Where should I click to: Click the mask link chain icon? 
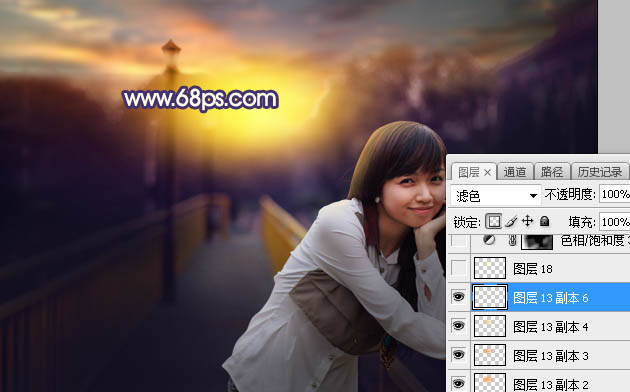[512, 241]
